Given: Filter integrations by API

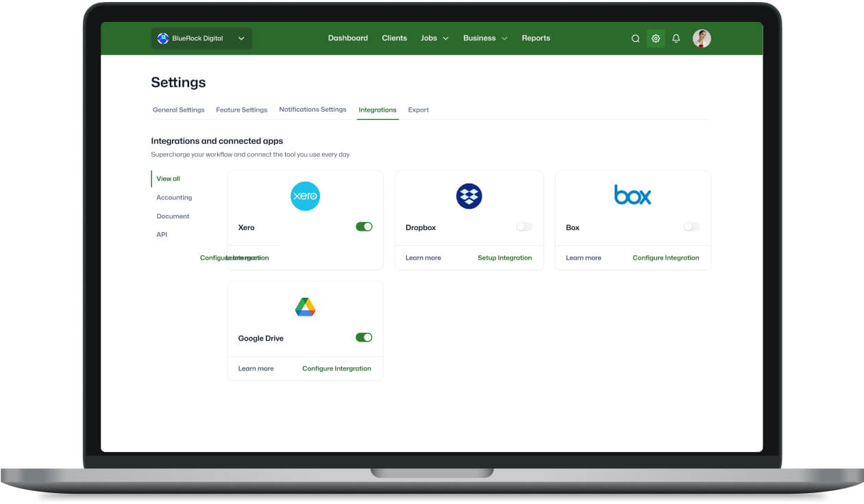Looking at the screenshot, I should pyautogui.click(x=162, y=234).
